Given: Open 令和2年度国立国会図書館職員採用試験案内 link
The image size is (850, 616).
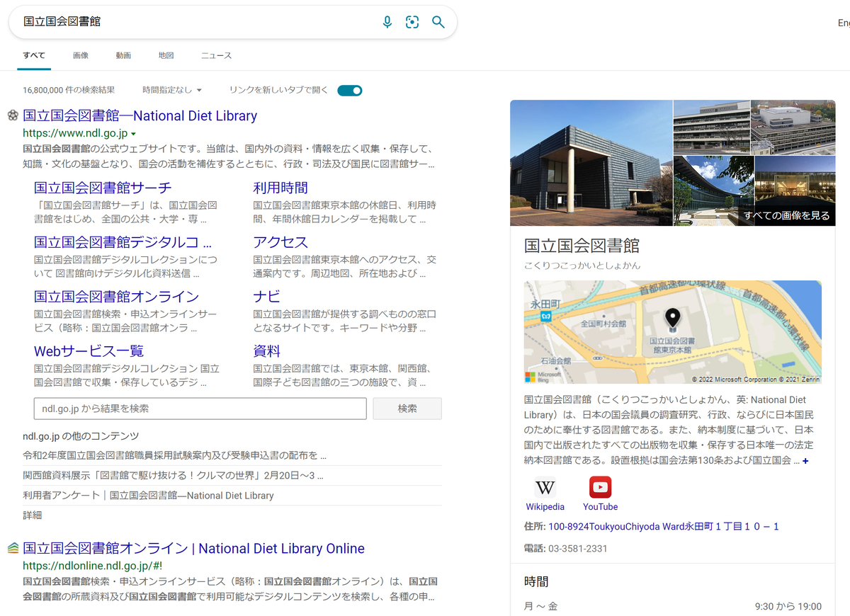Looking at the screenshot, I should click(x=174, y=455).
